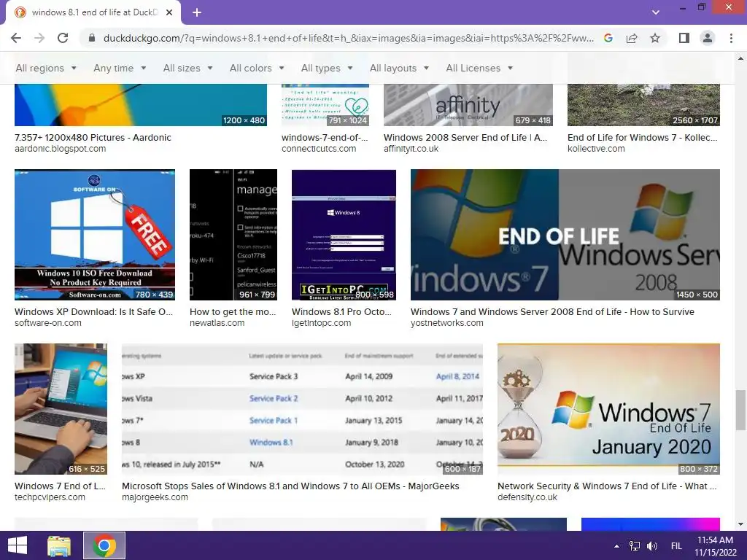Open the service pack dates table image
Viewport: 747px width, 560px height.
coord(303,408)
